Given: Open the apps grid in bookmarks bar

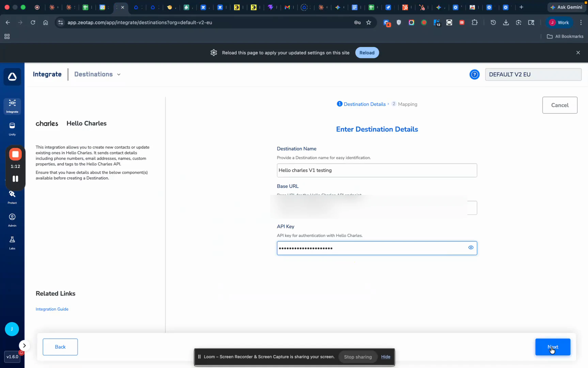Looking at the screenshot, I should point(7,36).
